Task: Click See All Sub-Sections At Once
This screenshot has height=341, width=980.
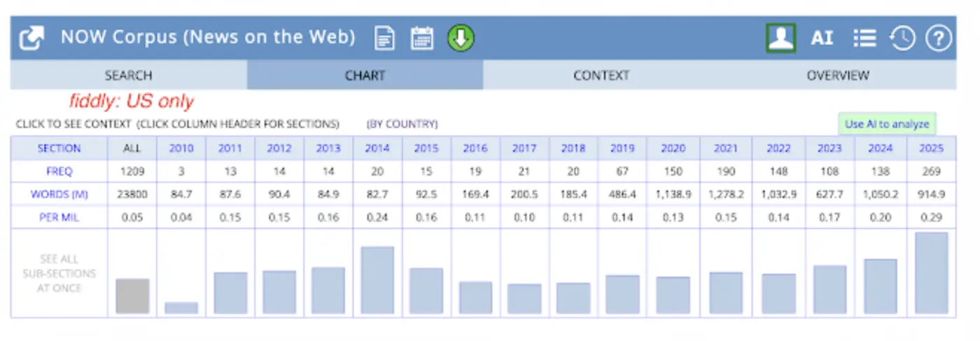Action: pyautogui.click(x=59, y=273)
